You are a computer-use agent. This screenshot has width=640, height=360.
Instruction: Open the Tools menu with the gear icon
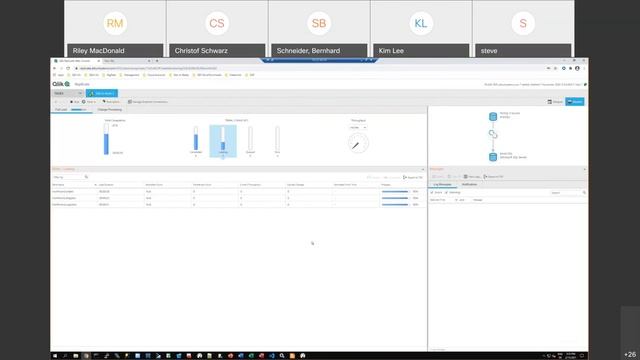click(89, 102)
